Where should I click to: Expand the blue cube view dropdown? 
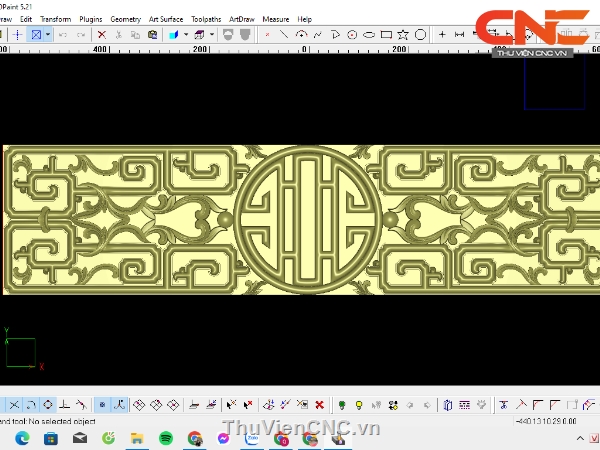pyautogui.click(x=186, y=35)
